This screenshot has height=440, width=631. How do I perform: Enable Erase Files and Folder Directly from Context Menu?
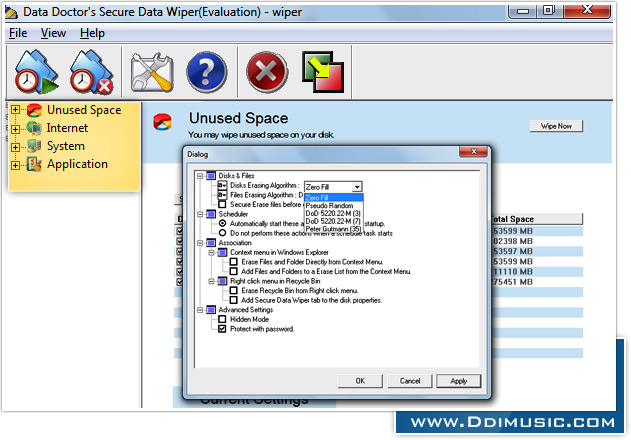pos(233,262)
